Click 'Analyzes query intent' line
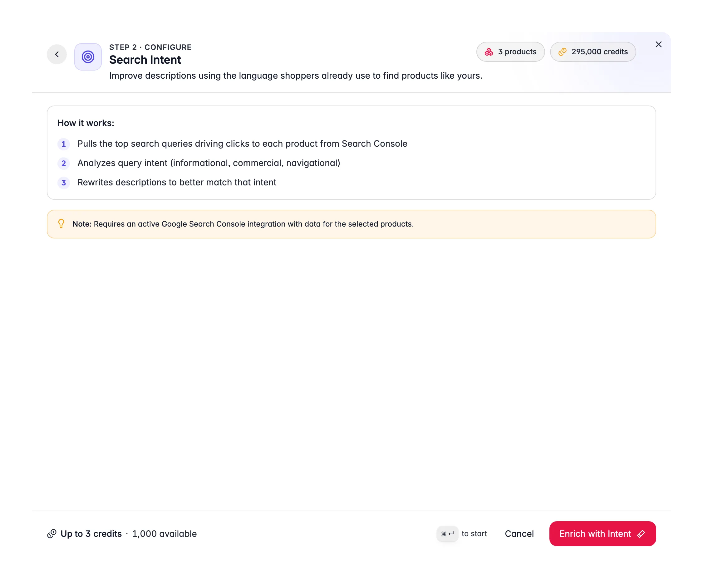Viewport: 703px width, 588px height. point(209,163)
